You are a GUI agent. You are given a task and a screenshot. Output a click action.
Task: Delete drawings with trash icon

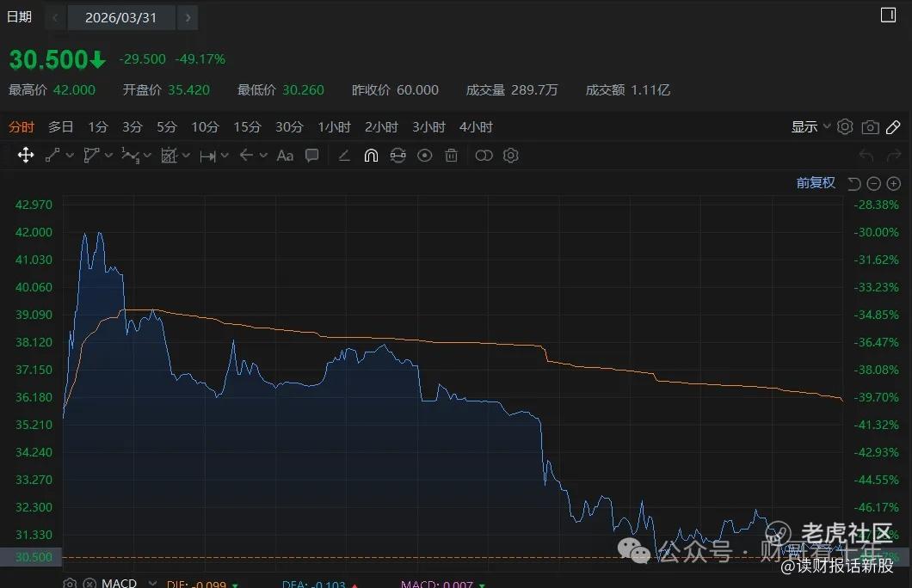click(452, 155)
